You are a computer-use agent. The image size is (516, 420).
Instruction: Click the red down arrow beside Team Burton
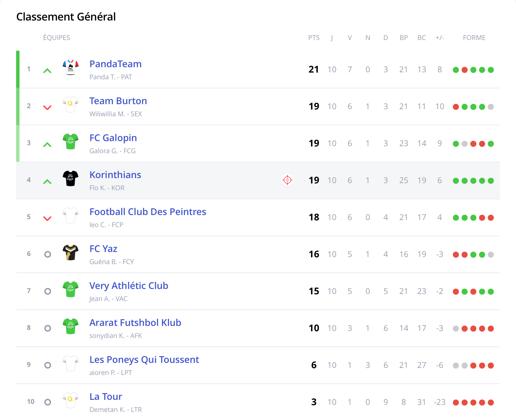pos(47,108)
